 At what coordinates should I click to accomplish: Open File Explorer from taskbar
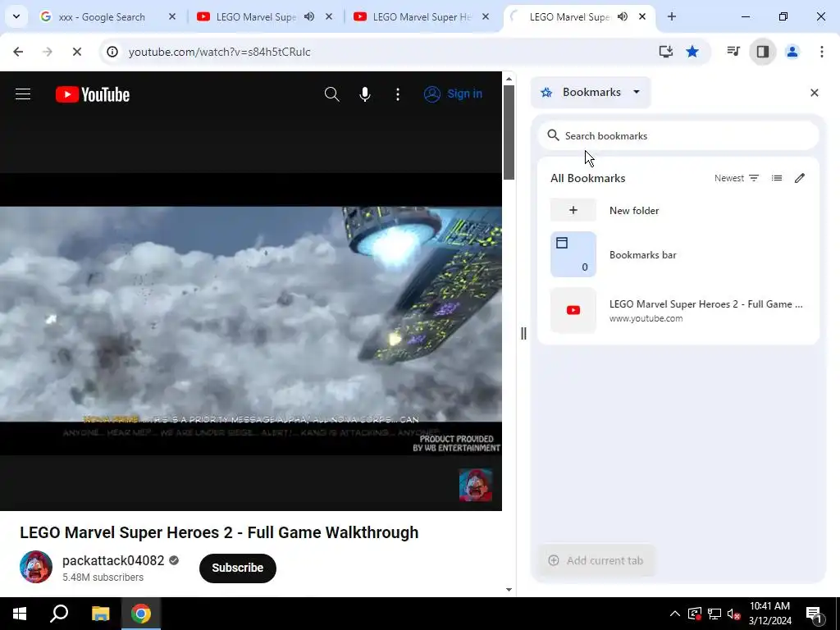(x=100, y=614)
